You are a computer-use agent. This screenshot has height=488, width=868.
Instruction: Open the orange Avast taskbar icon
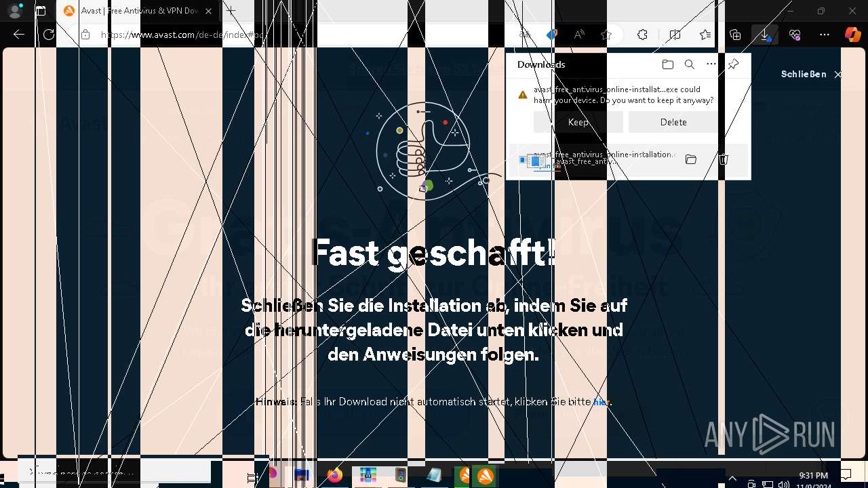pos(485,476)
